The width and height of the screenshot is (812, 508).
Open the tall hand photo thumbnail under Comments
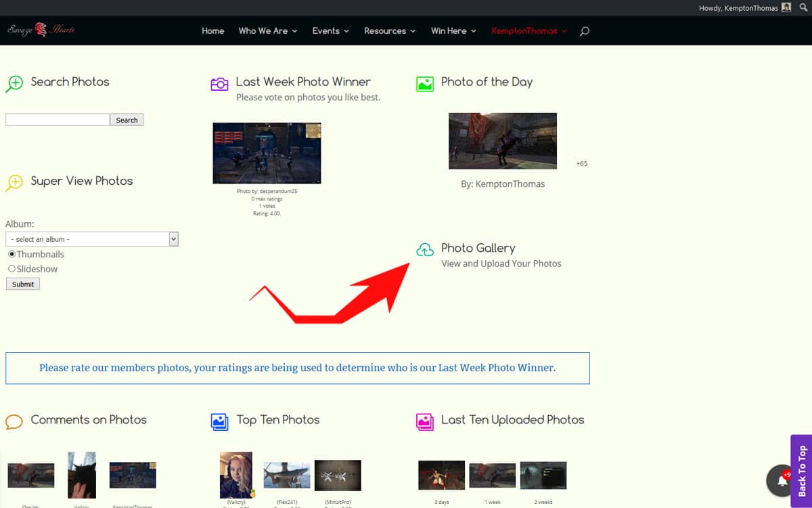[x=82, y=475]
